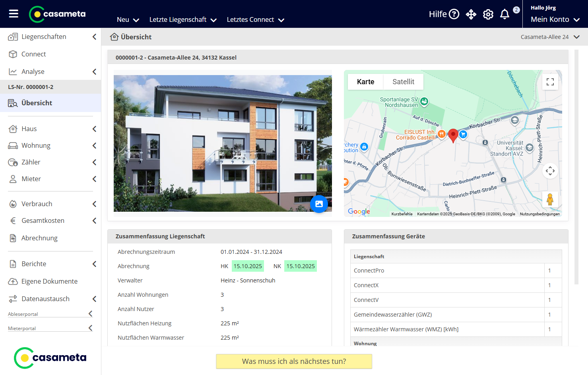588x375 pixels.
Task: Click the building photo thumbnail
Action: [x=223, y=143]
